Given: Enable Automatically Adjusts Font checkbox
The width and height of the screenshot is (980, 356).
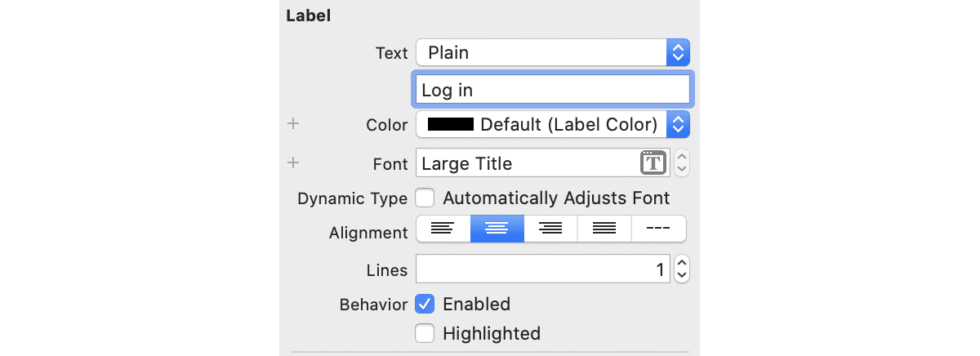Looking at the screenshot, I should [x=425, y=198].
